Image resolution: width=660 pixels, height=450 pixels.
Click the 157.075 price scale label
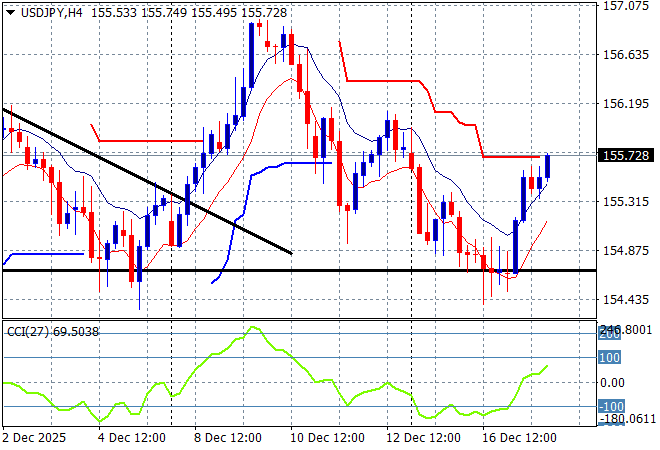(626, 6)
